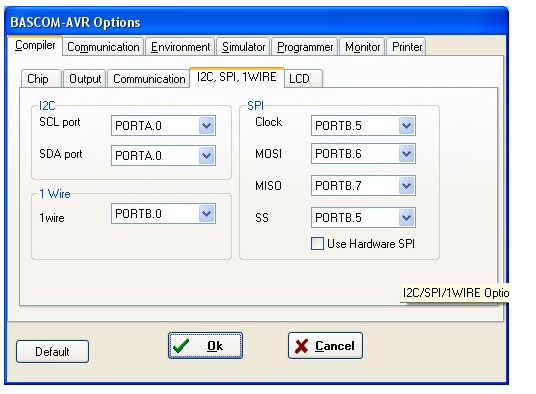Image resolution: width=536 pixels, height=394 pixels.
Task: Click the SDA port PORTA.0 field
Action: (x=163, y=156)
